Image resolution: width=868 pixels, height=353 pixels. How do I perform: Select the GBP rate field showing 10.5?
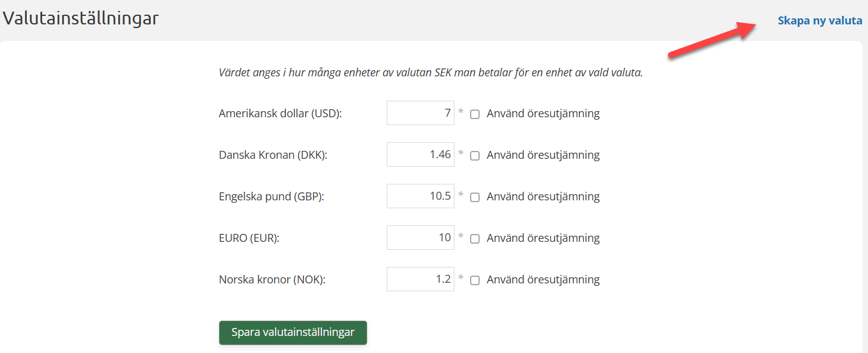tap(420, 196)
